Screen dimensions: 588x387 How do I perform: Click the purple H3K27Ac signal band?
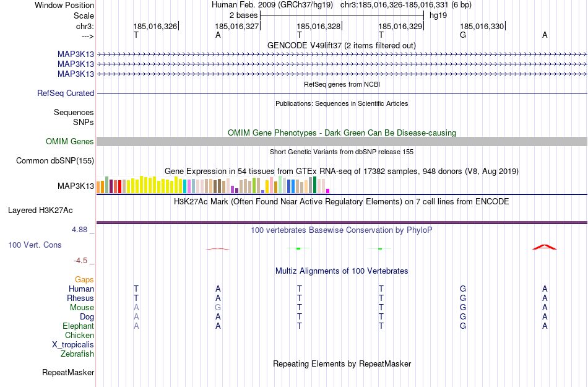tap(342, 223)
